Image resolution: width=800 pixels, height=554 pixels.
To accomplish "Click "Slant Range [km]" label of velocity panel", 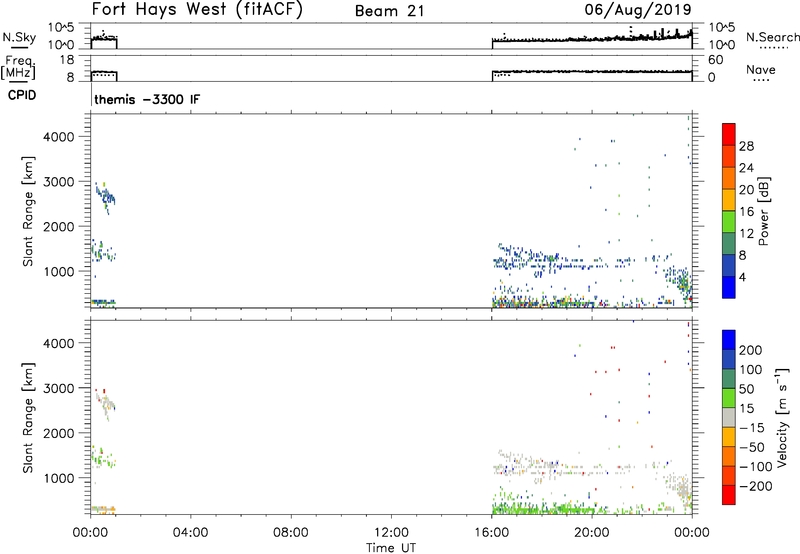I will pos(28,418).
